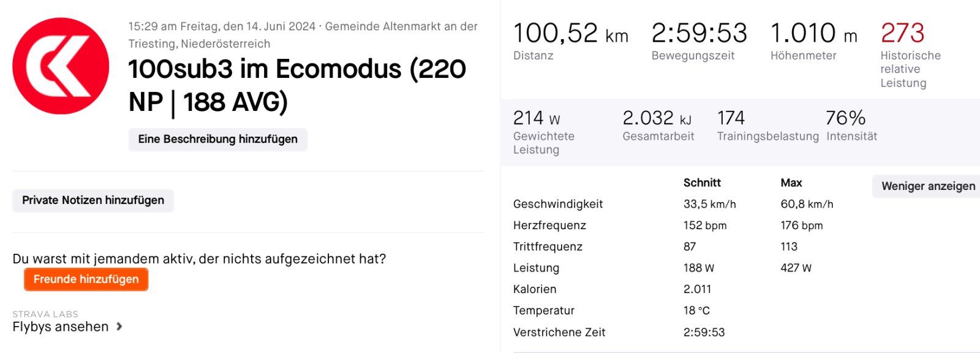Collapse stats with Weniger anzeigen
This screenshot has width=980, height=353.
927,186
